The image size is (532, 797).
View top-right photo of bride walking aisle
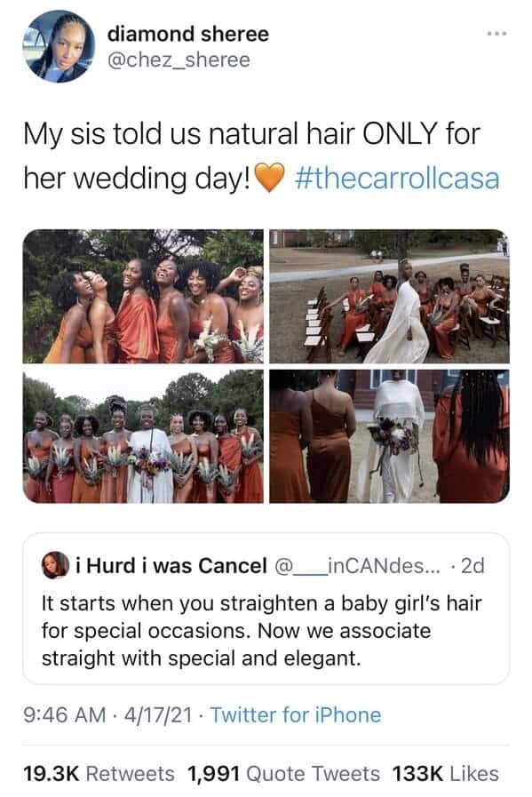[390, 296]
